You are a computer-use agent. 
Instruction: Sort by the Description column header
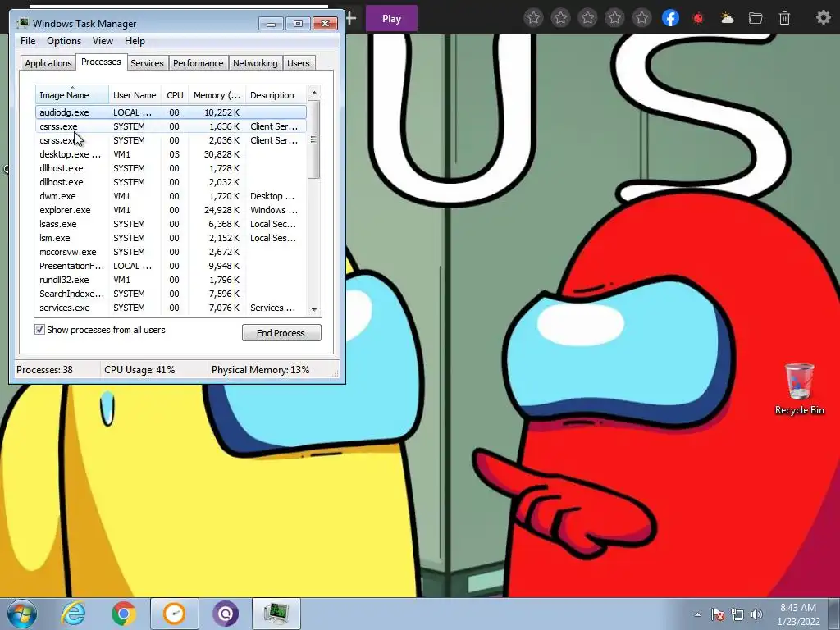click(x=276, y=95)
